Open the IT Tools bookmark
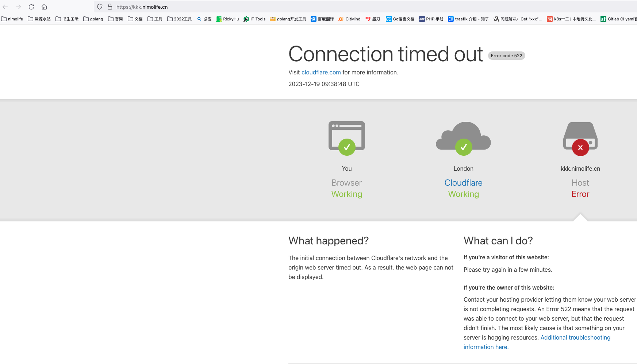637x364 pixels. tap(254, 19)
